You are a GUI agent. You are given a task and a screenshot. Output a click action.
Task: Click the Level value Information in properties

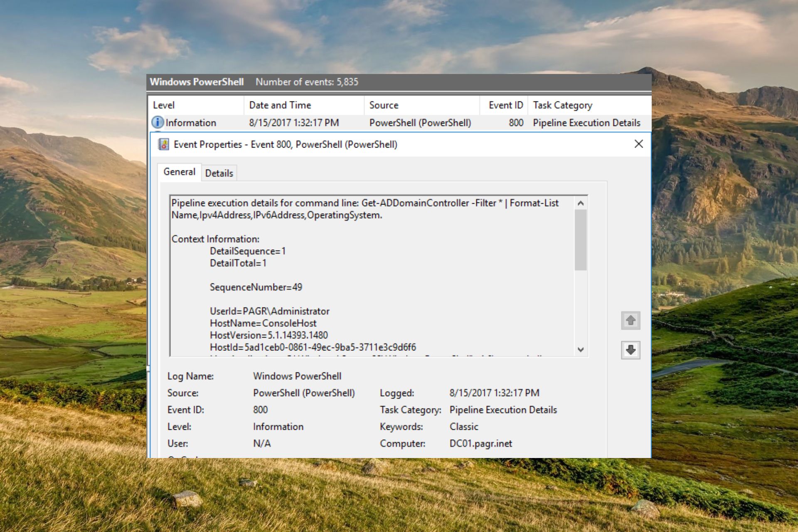(278, 427)
